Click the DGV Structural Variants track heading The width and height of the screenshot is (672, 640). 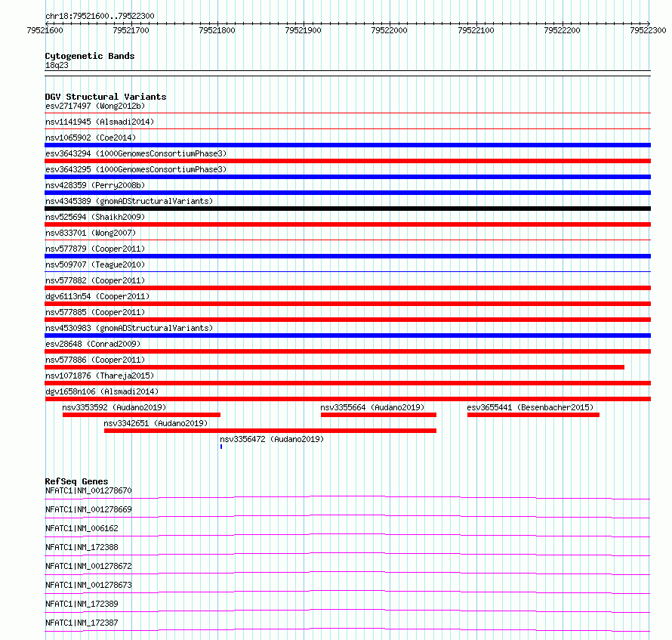[x=106, y=97]
